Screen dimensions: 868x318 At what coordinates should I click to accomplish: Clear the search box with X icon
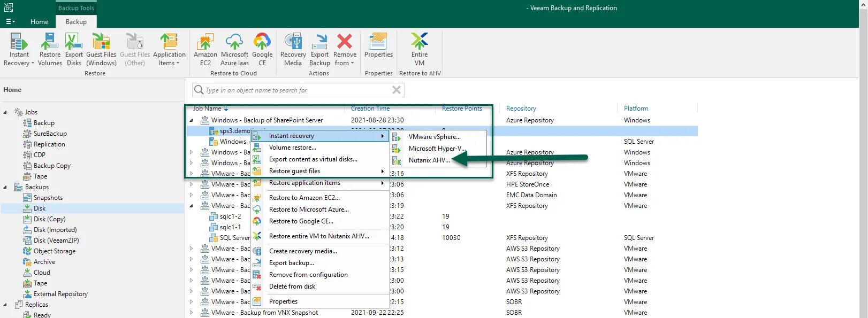coord(397,90)
